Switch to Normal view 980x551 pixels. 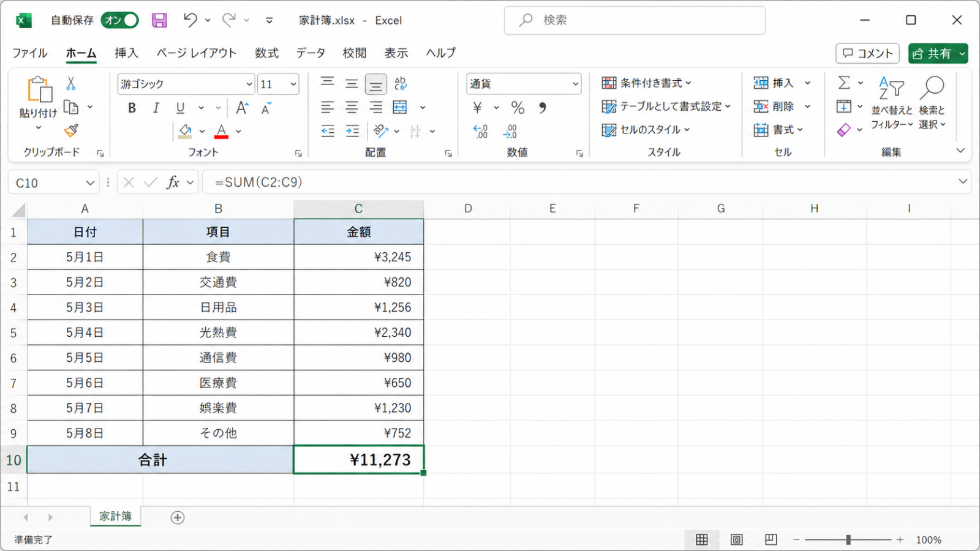[x=702, y=539]
